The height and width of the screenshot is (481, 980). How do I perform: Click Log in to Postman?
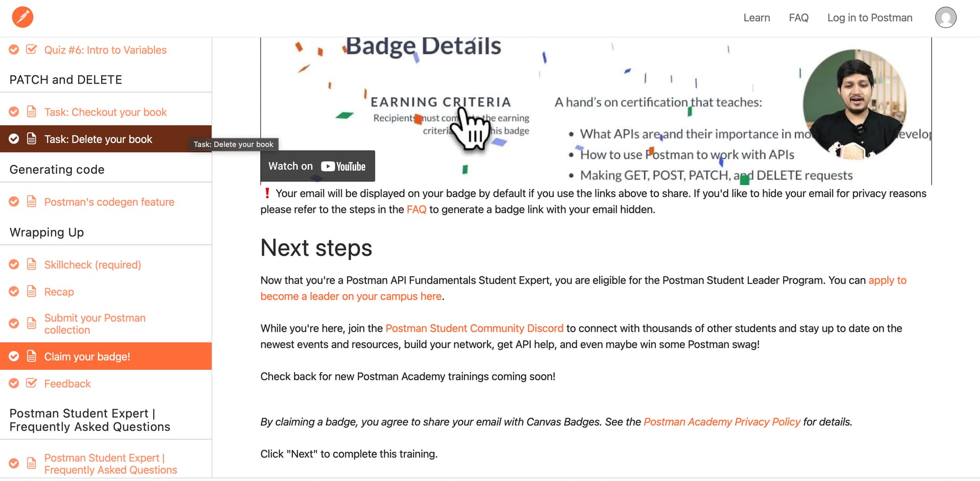click(x=870, y=17)
